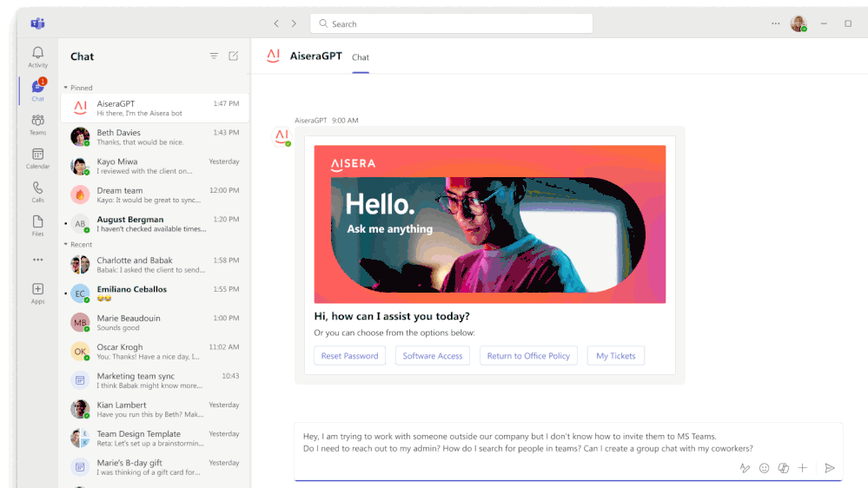The width and height of the screenshot is (868, 488).
Task: Open the emoji picker in compose box
Action: pyautogui.click(x=764, y=468)
